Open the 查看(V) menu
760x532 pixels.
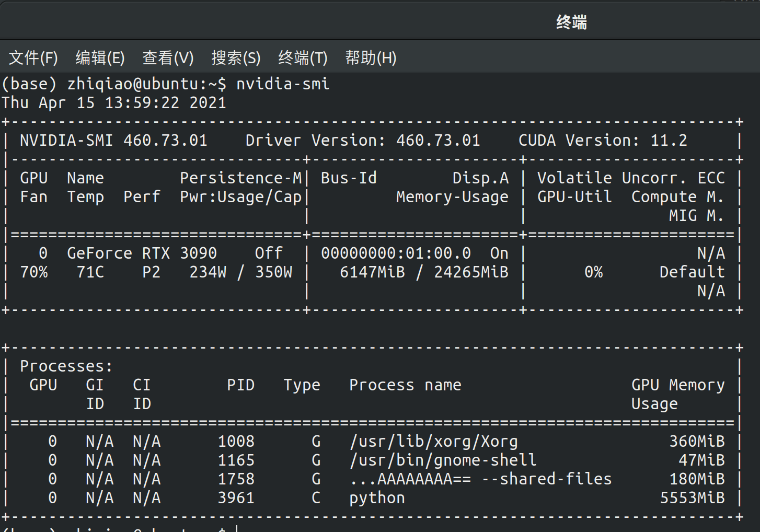click(x=168, y=58)
